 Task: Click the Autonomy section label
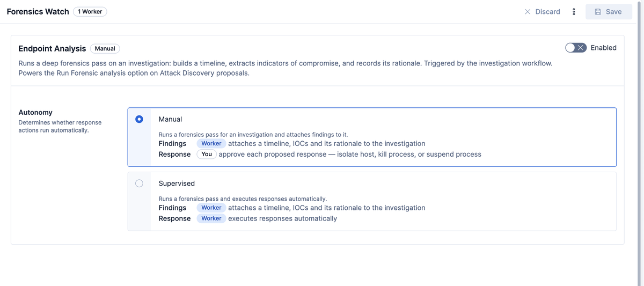[35, 112]
